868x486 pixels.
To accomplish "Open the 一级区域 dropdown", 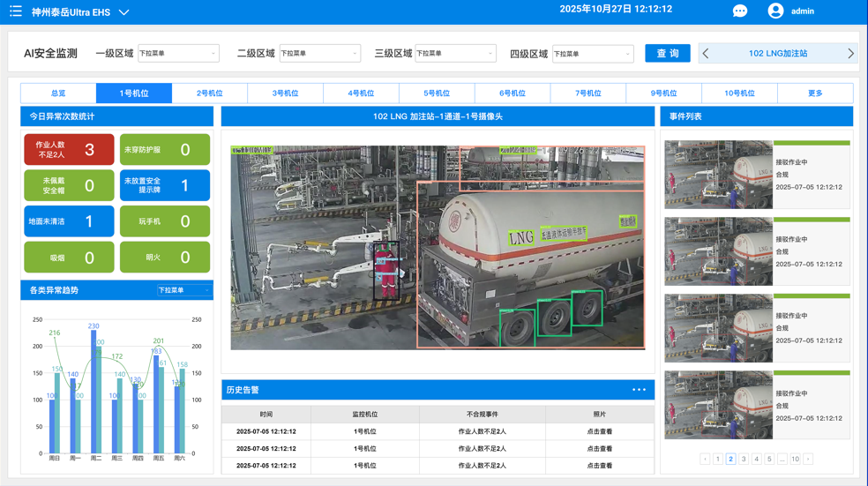I will pyautogui.click(x=178, y=54).
